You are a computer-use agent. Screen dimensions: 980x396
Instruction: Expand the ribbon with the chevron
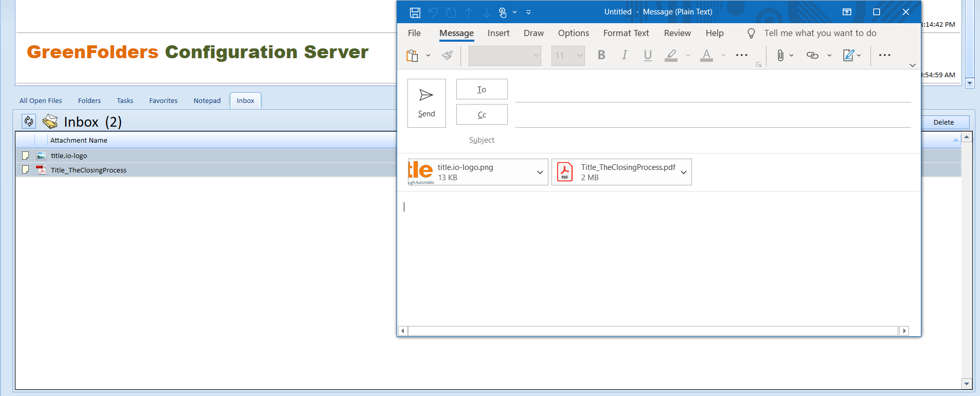coord(913,65)
